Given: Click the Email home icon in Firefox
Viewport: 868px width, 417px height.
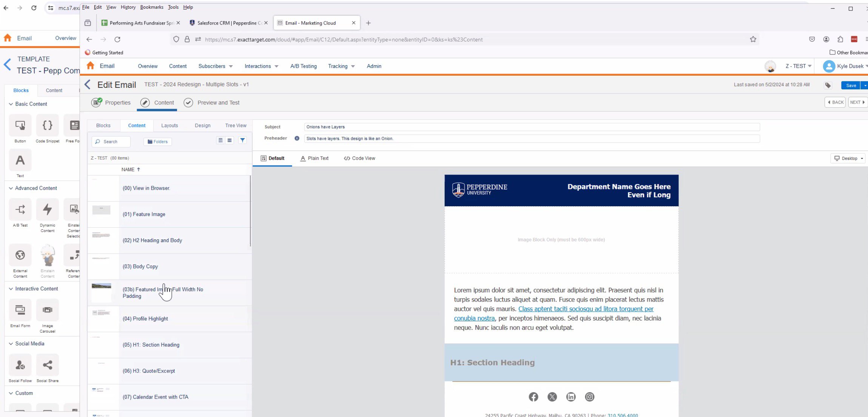Looking at the screenshot, I should pyautogui.click(x=90, y=66).
